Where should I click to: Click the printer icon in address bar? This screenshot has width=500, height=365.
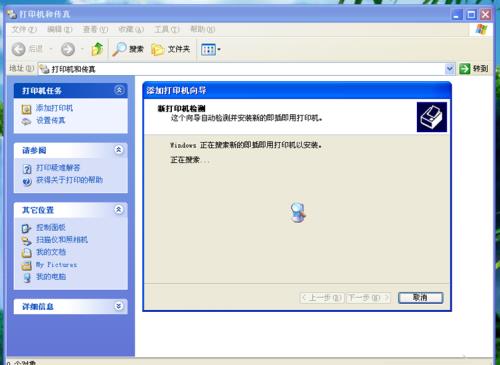[x=44, y=69]
